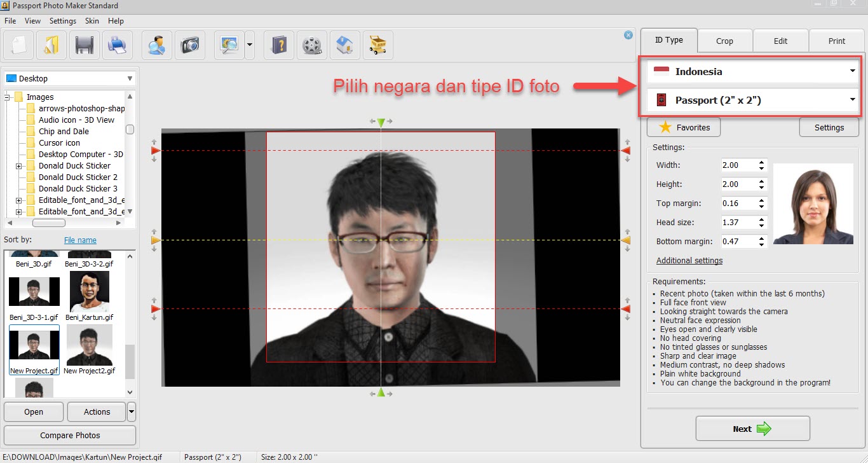Image resolution: width=868 pixels, height=463 pixels.
Task: Switch to the Crop tab
Action: coord(724,41)
